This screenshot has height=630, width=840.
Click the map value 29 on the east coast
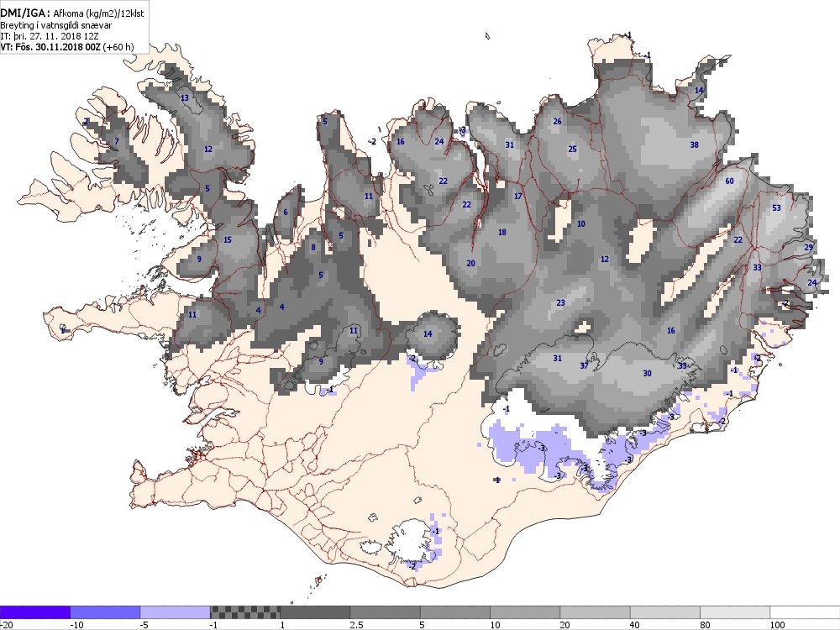[809, 247]
